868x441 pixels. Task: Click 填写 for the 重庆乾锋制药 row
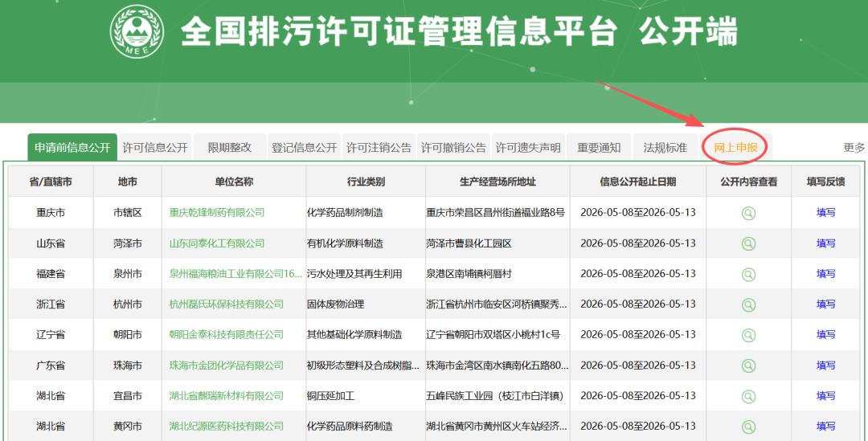point(826,213)
